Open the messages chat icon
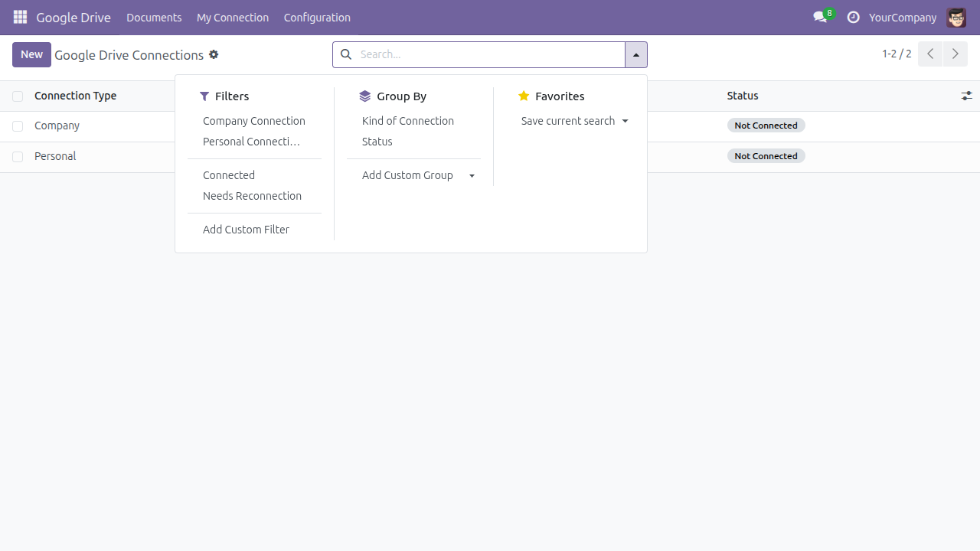Image resolution: width=980 pixels, height=551 pixels. coord(821,17)
